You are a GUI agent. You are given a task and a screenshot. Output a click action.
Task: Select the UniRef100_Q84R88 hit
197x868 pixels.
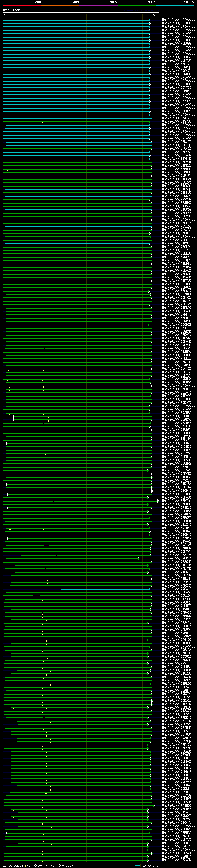coord(176,365)
